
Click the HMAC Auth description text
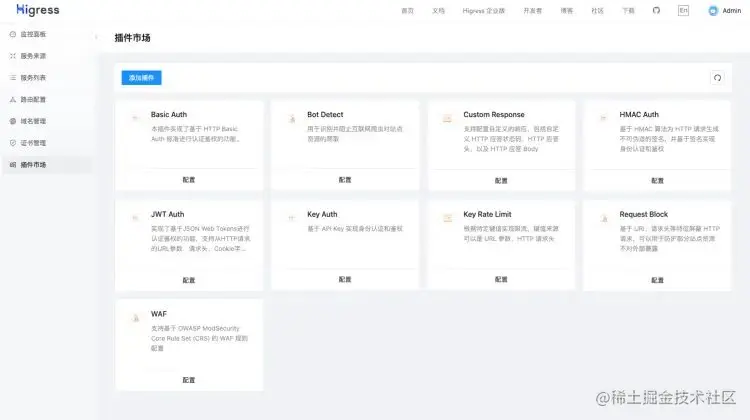pyautogui.click(x=669, y=139)
